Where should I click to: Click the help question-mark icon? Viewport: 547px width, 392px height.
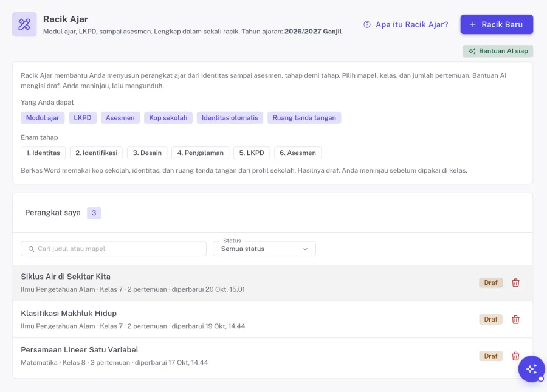tap(367, 24)
